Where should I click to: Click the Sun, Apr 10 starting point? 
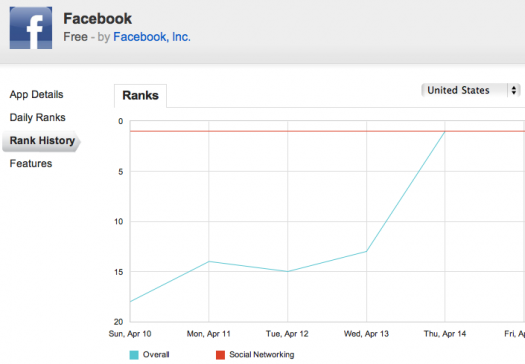click(130, 302)
